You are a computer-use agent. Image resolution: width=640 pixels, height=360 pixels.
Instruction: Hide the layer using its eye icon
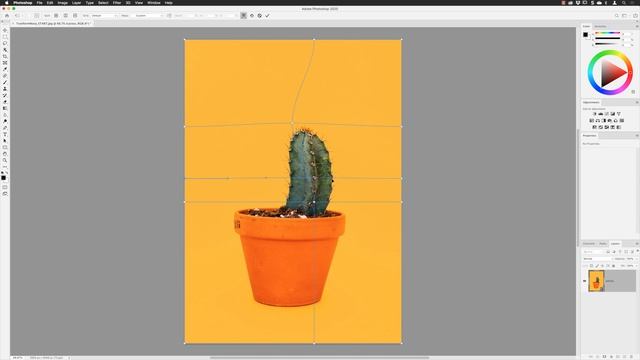click(x=584, y=281)
